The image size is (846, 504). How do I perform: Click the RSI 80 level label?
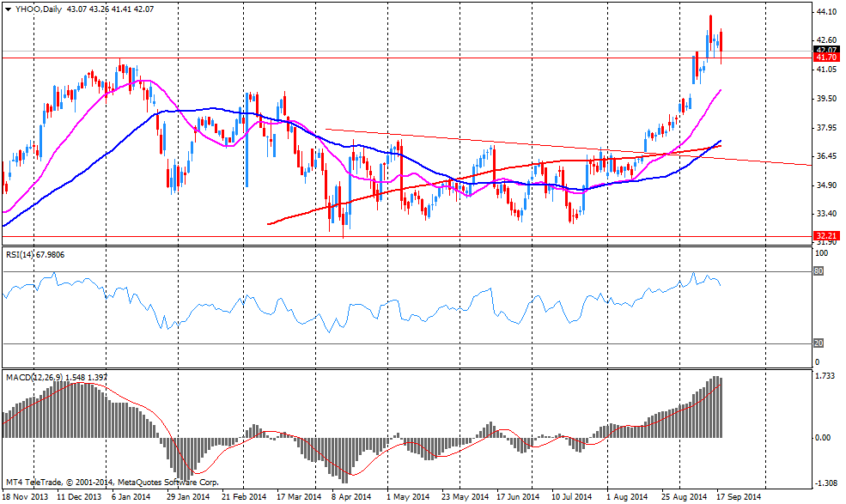819,271
